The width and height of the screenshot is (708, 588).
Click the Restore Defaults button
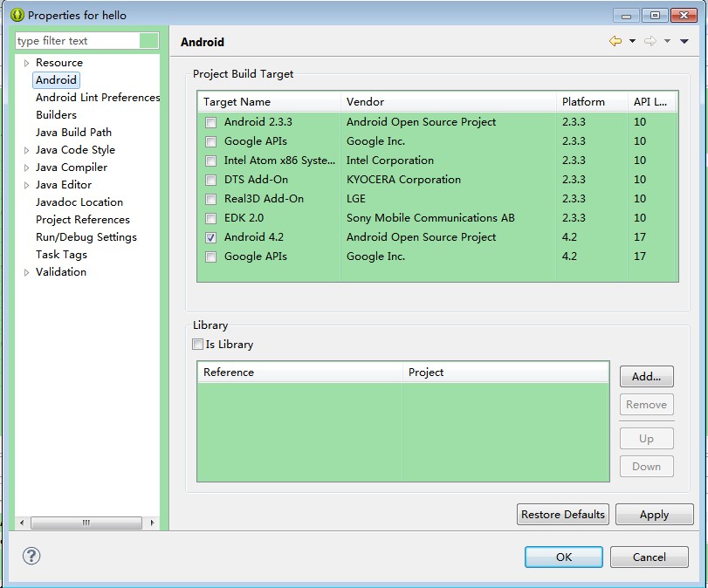(562, 515)
